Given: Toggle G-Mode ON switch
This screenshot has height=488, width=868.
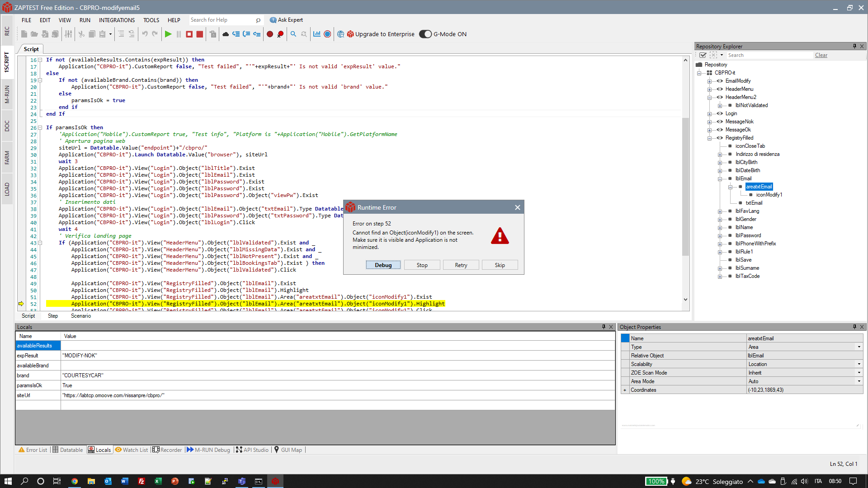Looking at the screenshot, I should click(425, 34).
